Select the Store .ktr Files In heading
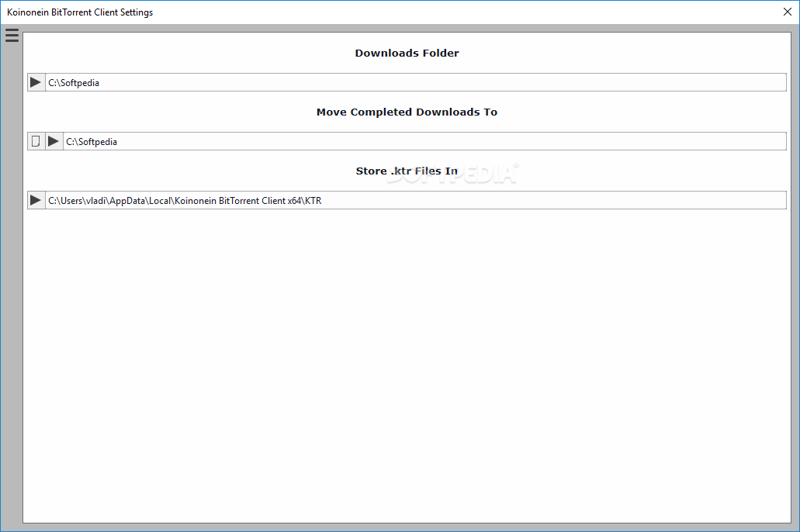Screen dimensions: 800x532 pos(407,171)
